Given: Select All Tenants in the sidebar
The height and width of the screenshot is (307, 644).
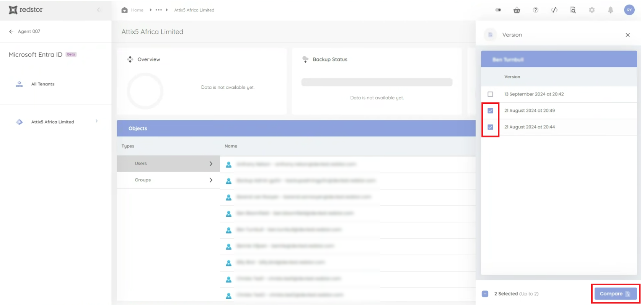Looking at the screenshot, I should (x=43, y=84).
